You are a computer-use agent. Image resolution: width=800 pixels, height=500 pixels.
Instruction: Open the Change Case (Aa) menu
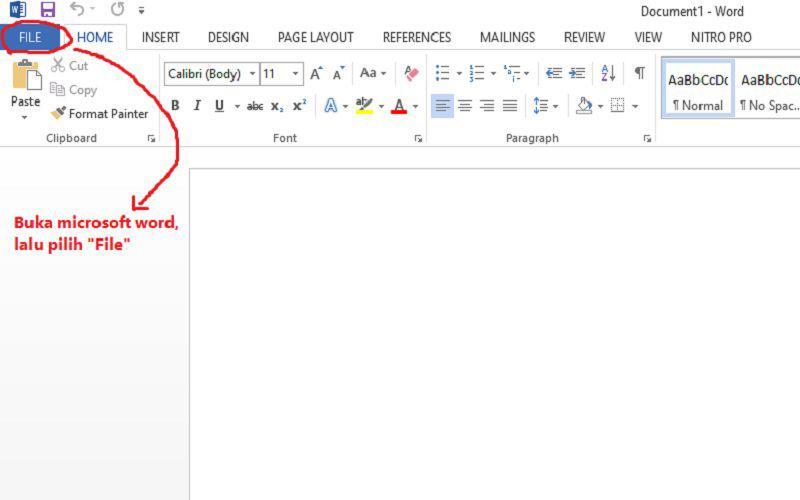[x=373, y=73]
